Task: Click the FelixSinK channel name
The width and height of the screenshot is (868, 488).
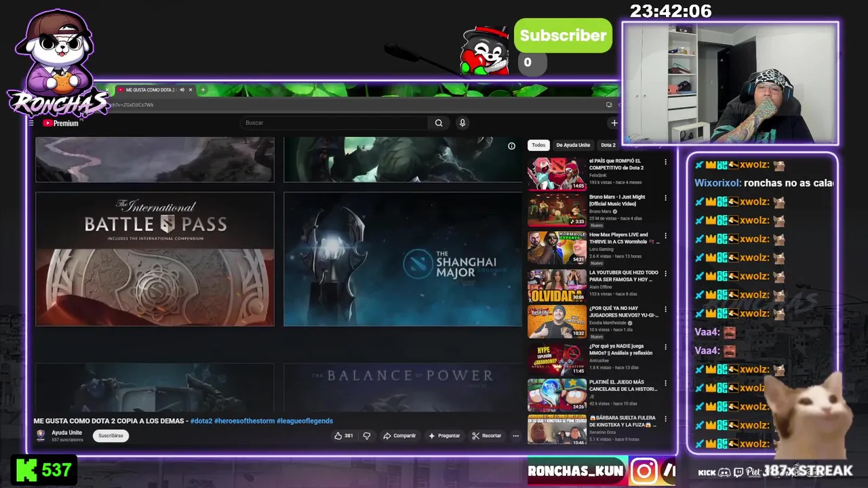Action: (x=599, y=176)
